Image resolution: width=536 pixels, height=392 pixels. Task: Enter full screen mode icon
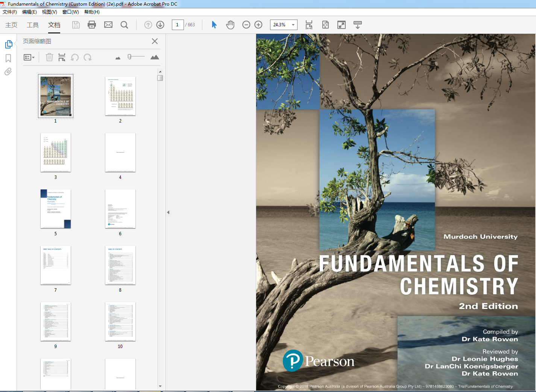pos(342,25)
